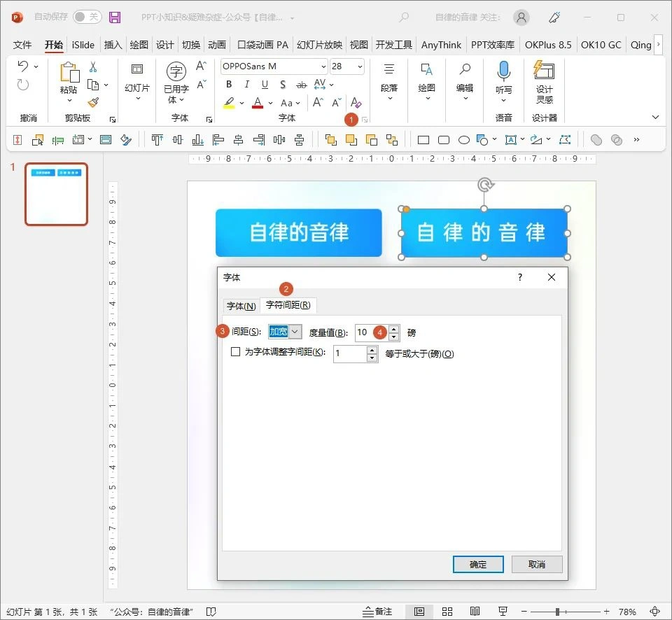
Task: Select slide 1 thumbnail
Action: coord(56,194)
